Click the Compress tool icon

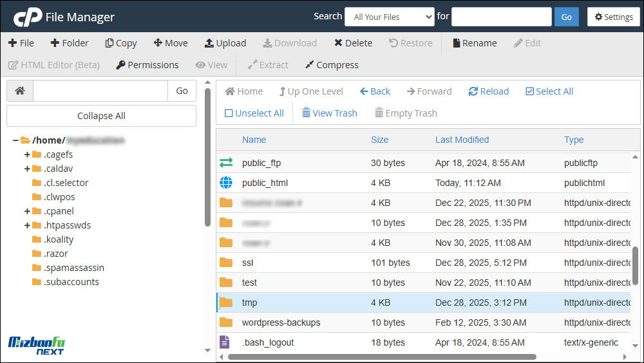pyautogui.click(x=310, y=65)
